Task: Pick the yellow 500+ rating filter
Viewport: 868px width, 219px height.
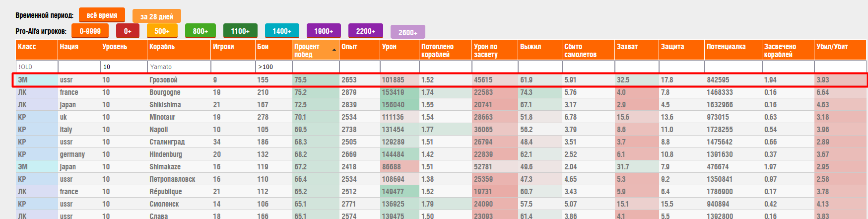Action: 162,31
